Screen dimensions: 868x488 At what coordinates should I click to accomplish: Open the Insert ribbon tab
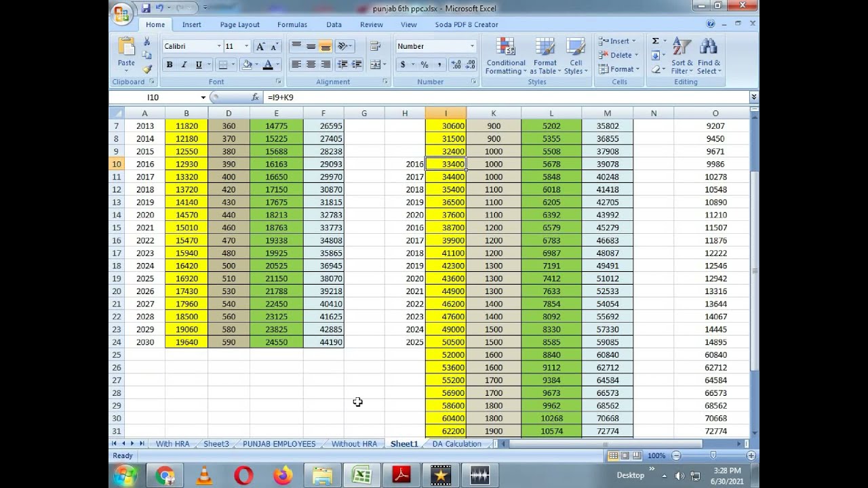[x=191, y=24]
